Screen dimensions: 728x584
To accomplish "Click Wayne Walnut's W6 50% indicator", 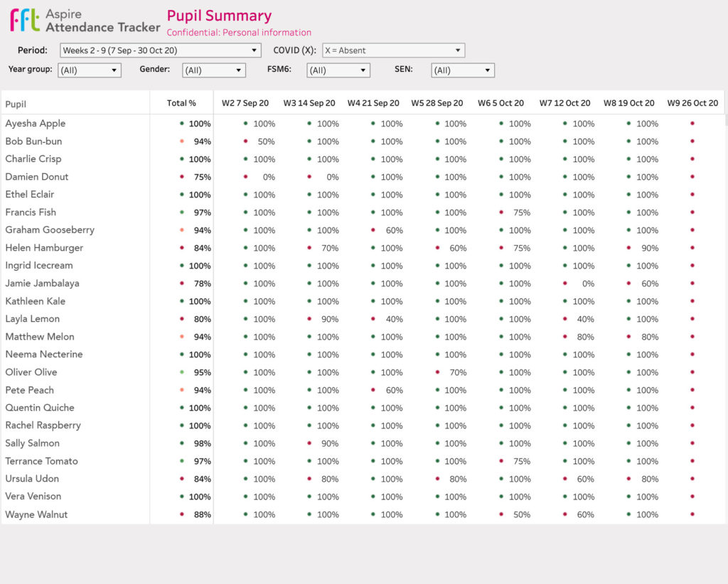I will [501, 514].
